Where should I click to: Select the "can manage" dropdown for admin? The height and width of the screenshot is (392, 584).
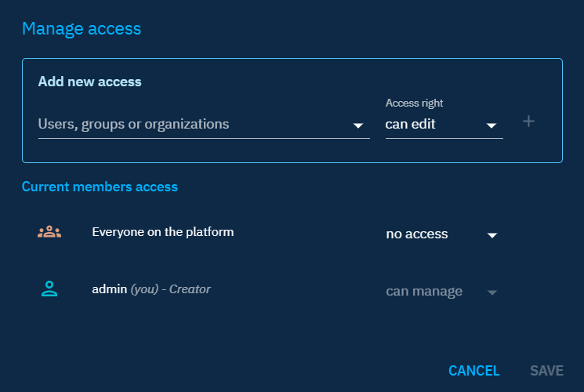pos(443,292)
